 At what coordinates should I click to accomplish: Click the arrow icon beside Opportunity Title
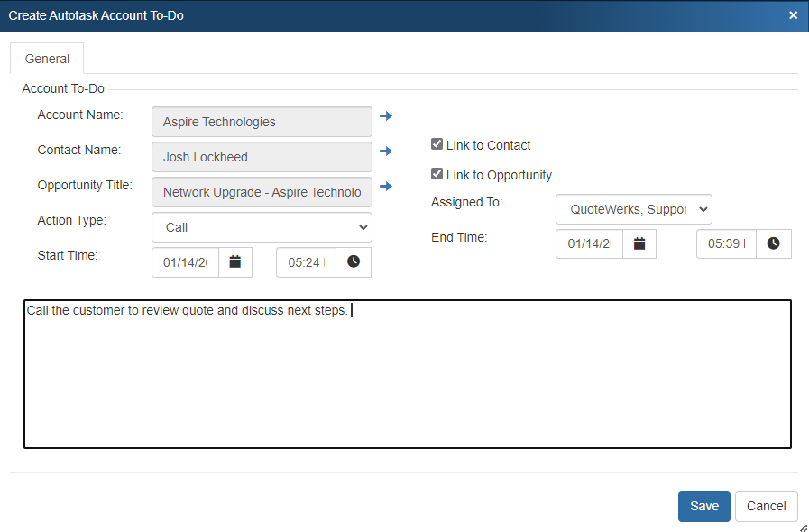click(386, 187)
